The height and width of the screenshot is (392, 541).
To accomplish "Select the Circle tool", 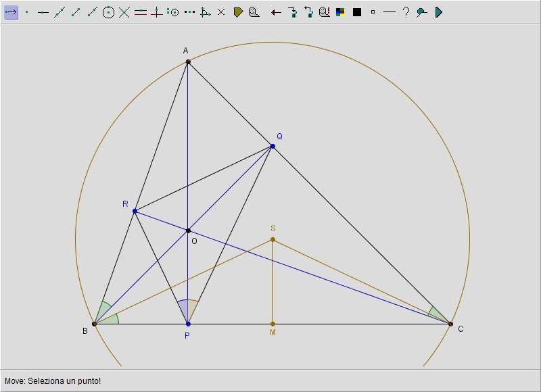I will click(x=108, y=12).
